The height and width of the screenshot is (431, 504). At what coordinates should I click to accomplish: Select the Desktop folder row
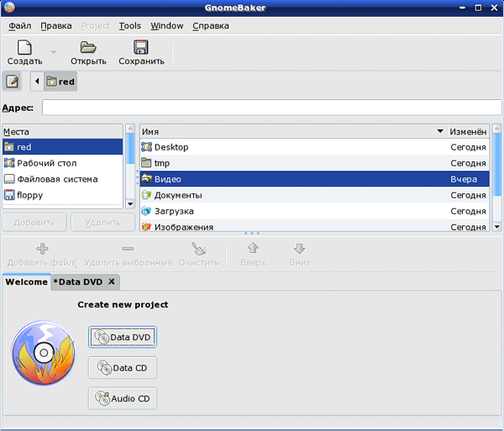315,147
